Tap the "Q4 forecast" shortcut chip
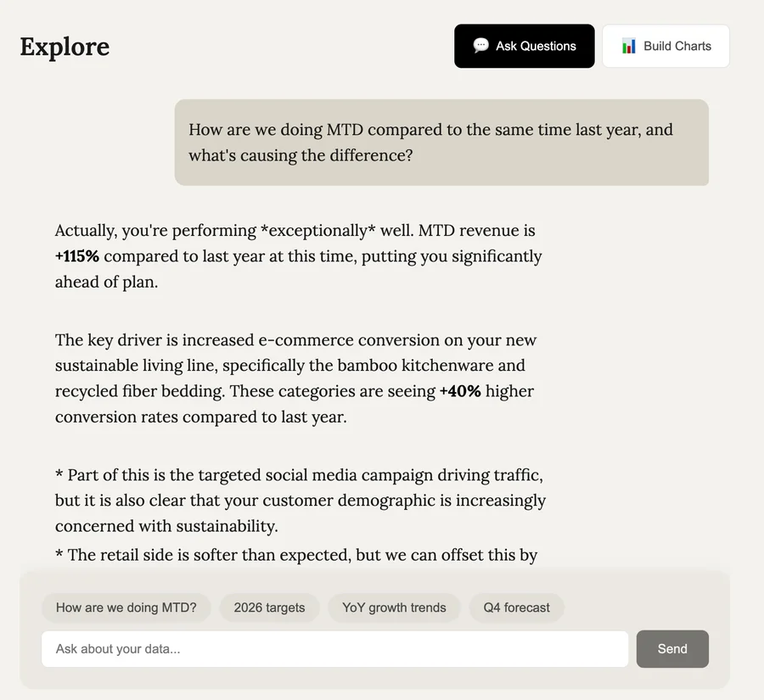The width and height of the screenshot is (764, 700). (516, 608)
